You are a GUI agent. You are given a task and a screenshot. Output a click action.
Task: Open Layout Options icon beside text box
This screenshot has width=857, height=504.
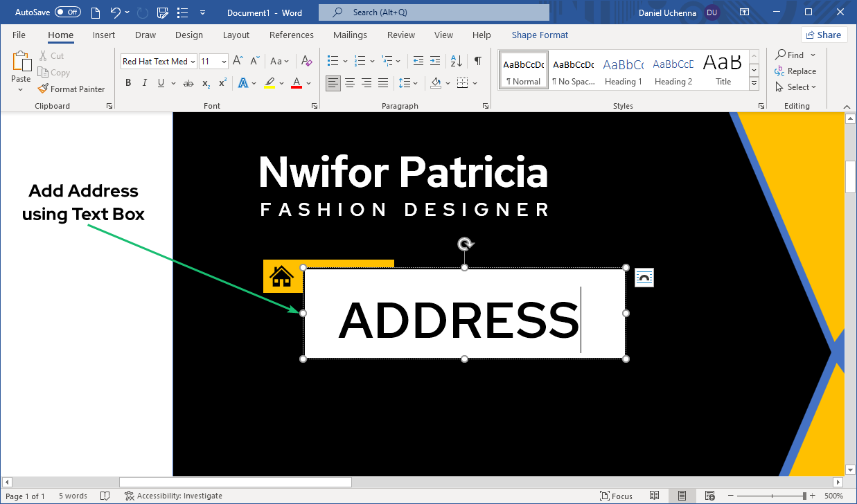[644, 278]
